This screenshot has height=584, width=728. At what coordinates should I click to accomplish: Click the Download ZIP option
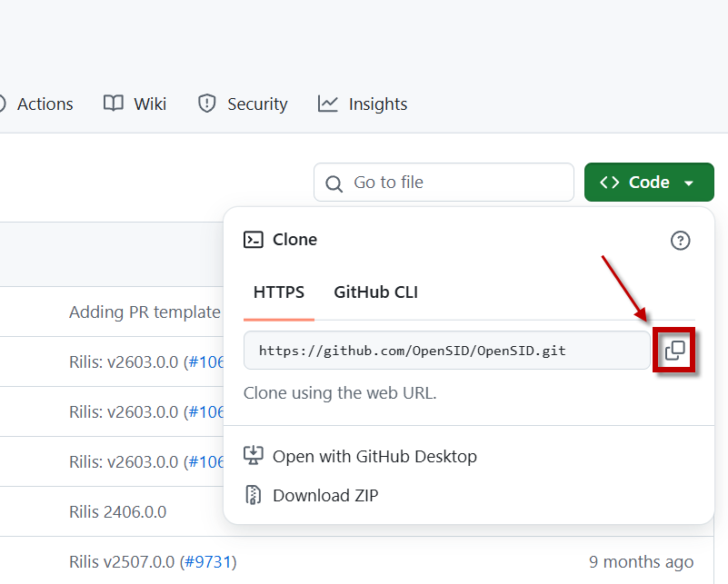click(x=325, y=495)
